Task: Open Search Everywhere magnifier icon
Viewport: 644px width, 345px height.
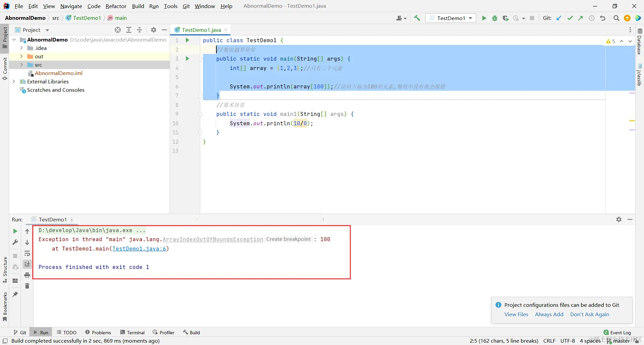Action: 616,18
